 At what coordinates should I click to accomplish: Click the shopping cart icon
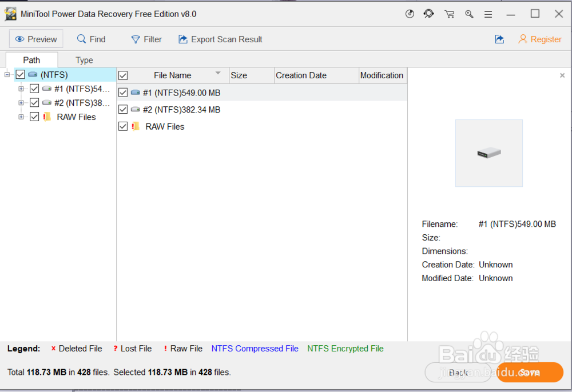click(450, 14)
